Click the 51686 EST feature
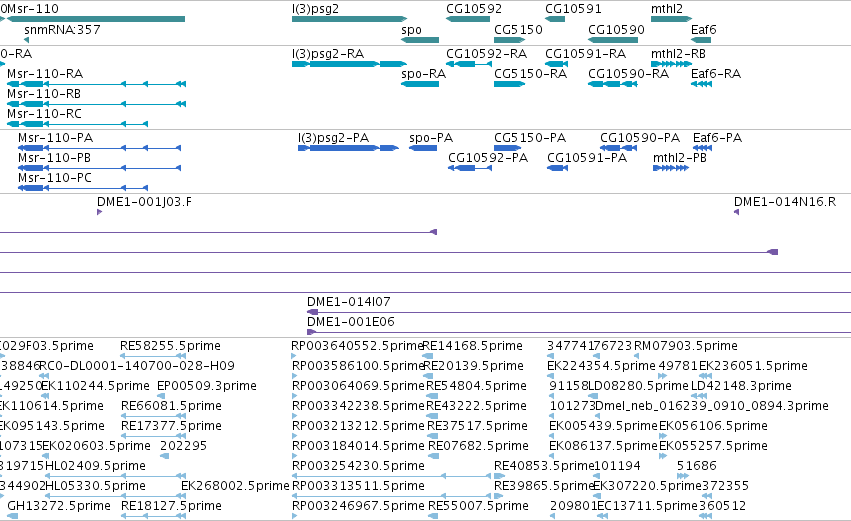851x521 pixels. click(x=683, y=476)
